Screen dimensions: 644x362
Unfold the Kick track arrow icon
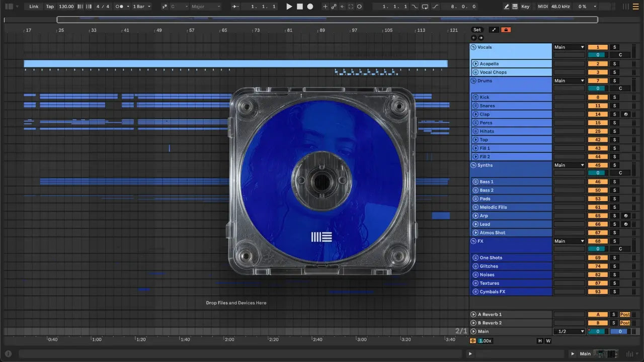point(475,98)
